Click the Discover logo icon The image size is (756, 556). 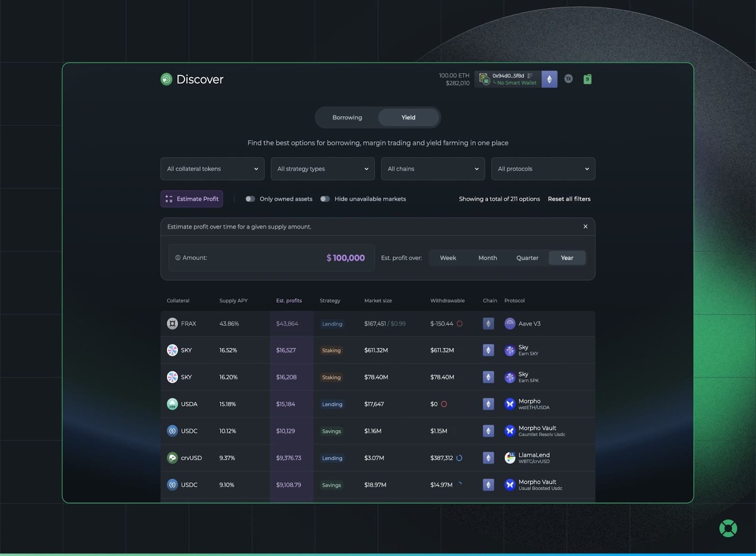(166, 79)
